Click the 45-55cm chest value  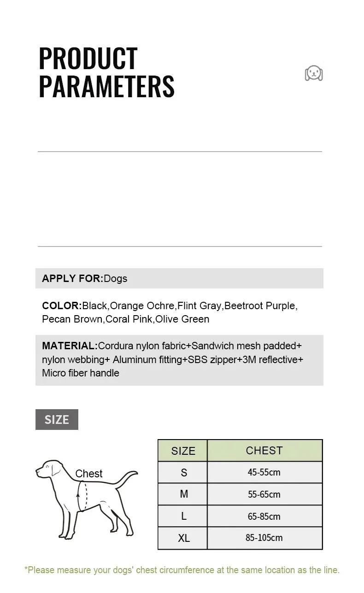pos(264,472)
